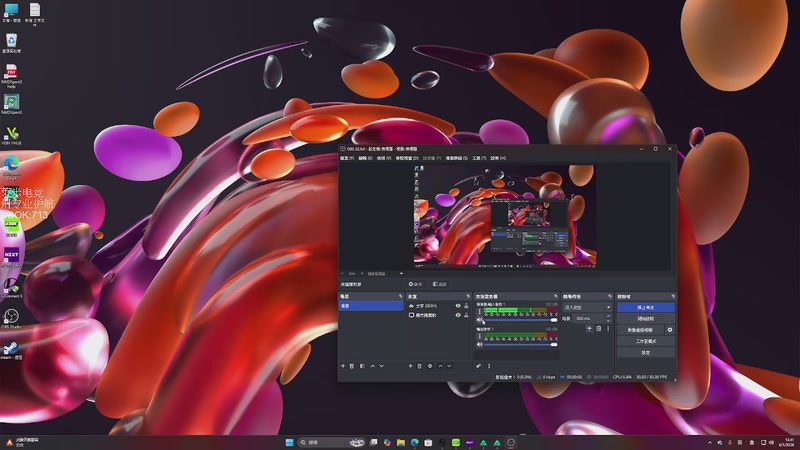Open the Scene Collection (S) menu
This screenshot has height=450, width=800.
[x=457, y=158]
